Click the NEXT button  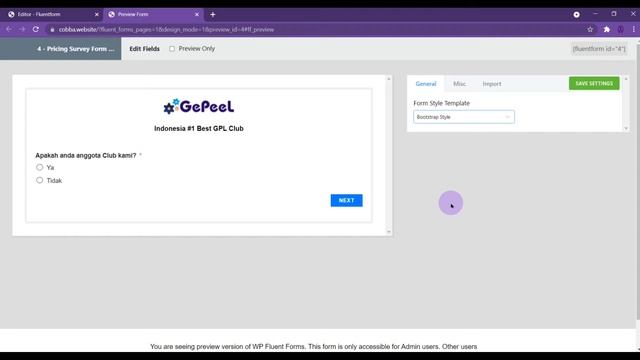(x=347, y=200)
